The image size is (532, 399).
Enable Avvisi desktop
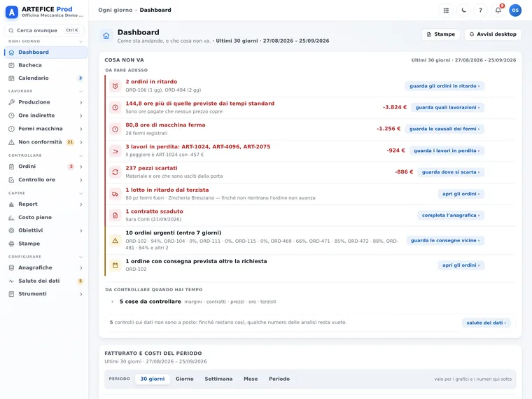493,34
